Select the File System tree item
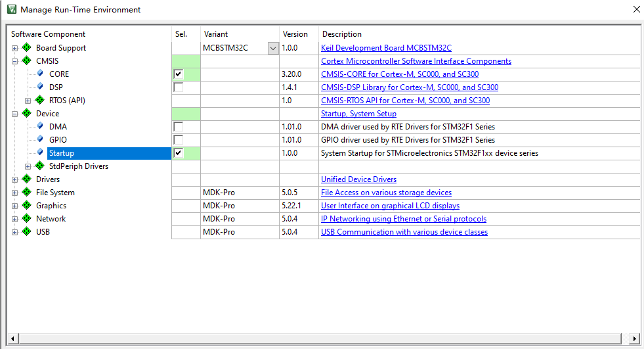 [x=55, y=193]
